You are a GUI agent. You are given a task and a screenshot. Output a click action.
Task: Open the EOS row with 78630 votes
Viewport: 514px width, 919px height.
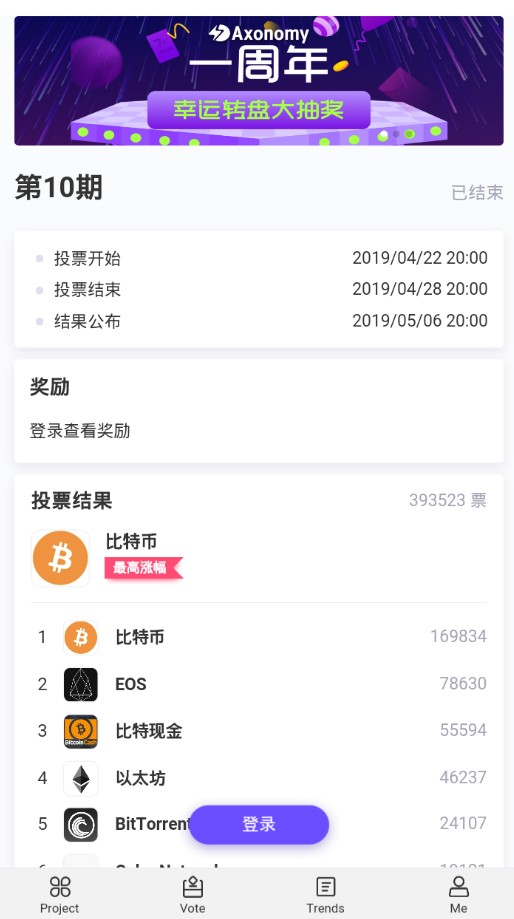pos(258,684)
